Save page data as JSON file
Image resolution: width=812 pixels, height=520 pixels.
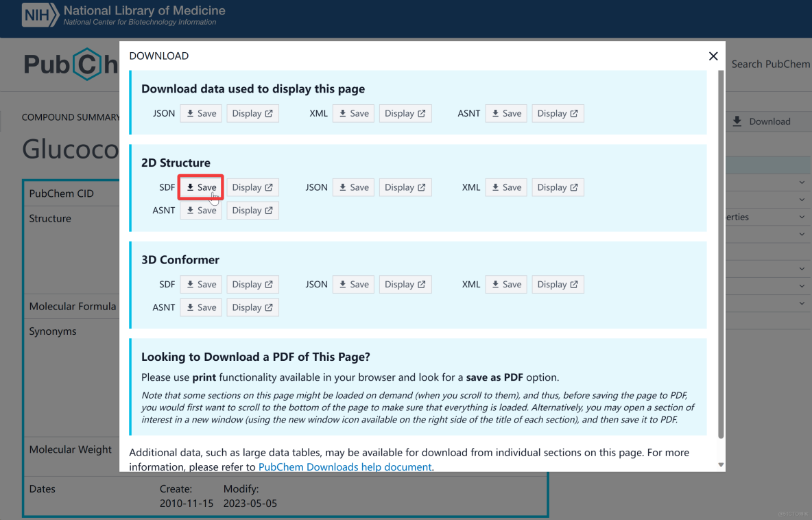200,113
